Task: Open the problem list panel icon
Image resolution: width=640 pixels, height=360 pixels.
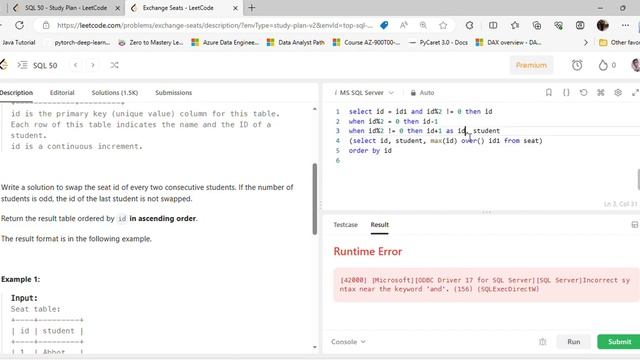Action: 22,65
